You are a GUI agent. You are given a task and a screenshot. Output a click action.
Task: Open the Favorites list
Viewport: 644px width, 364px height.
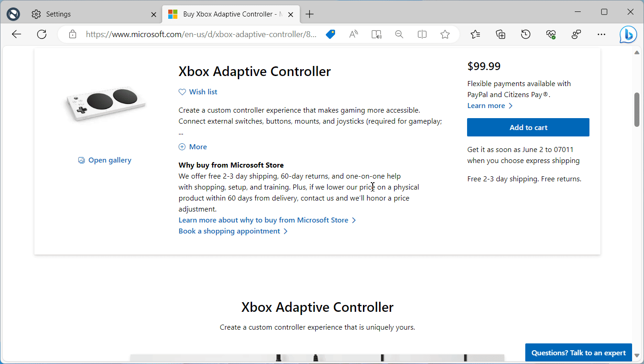[475, 34]
